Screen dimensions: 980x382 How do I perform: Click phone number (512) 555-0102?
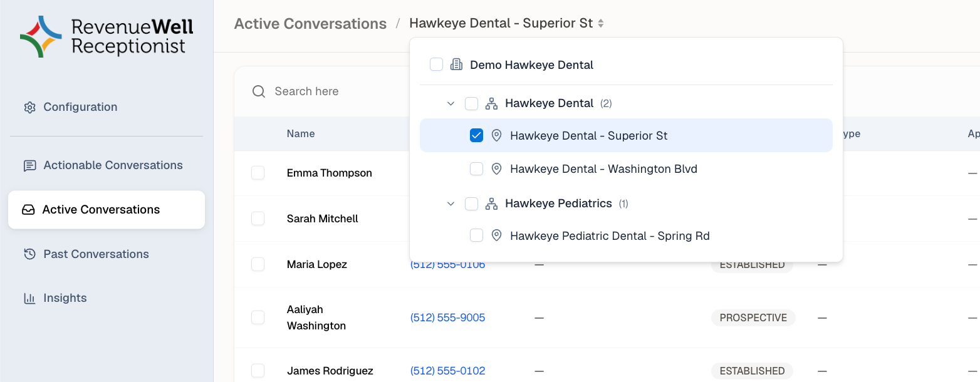pyautogui.click(x=447, y=371)
